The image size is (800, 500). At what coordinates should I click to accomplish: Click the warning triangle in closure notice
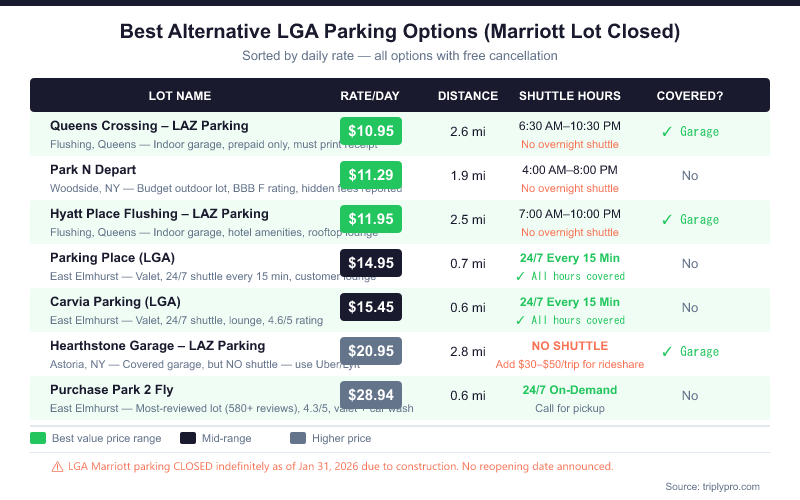pyautogui.click(x=57, y=466)
